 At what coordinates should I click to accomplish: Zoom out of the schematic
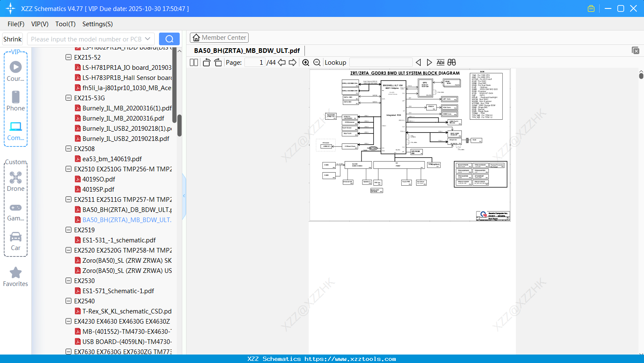click(317, 63)
